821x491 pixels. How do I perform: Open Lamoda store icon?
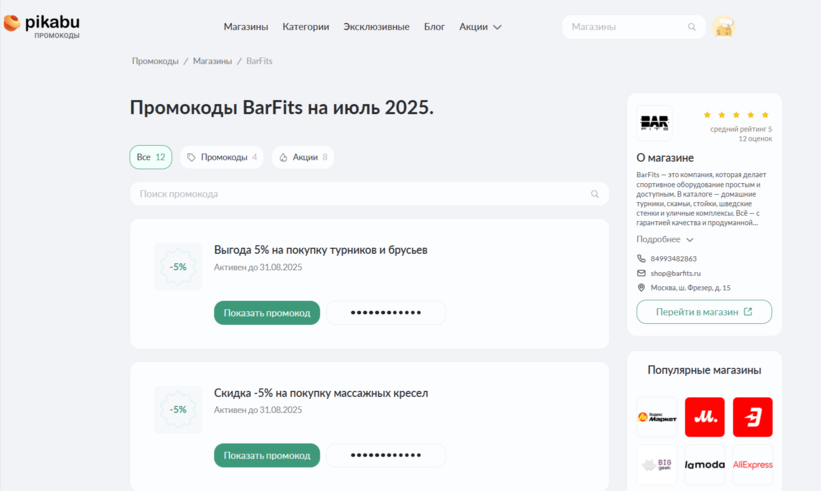click(704, 464)
